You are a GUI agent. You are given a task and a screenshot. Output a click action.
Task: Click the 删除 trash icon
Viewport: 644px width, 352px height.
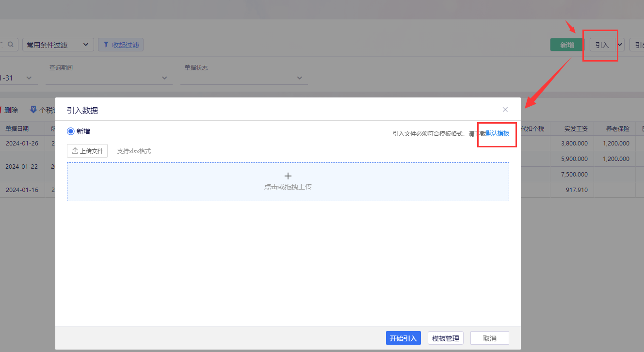(x=1, y=110)
